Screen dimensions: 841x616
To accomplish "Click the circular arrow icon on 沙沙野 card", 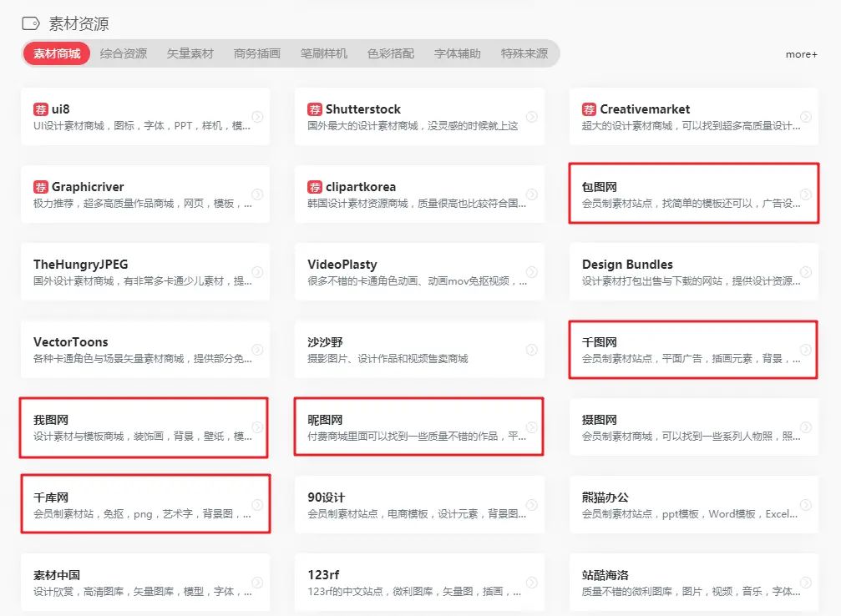I will pos(533,349).
